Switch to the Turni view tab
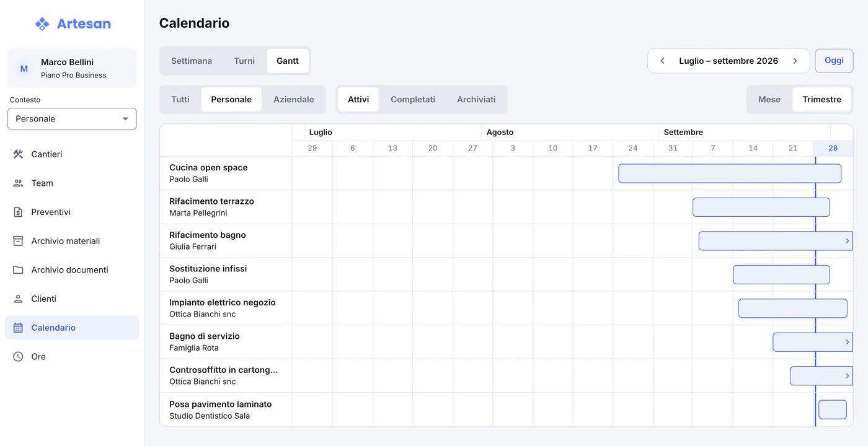 pyautogui.click(x=244, y=61)
